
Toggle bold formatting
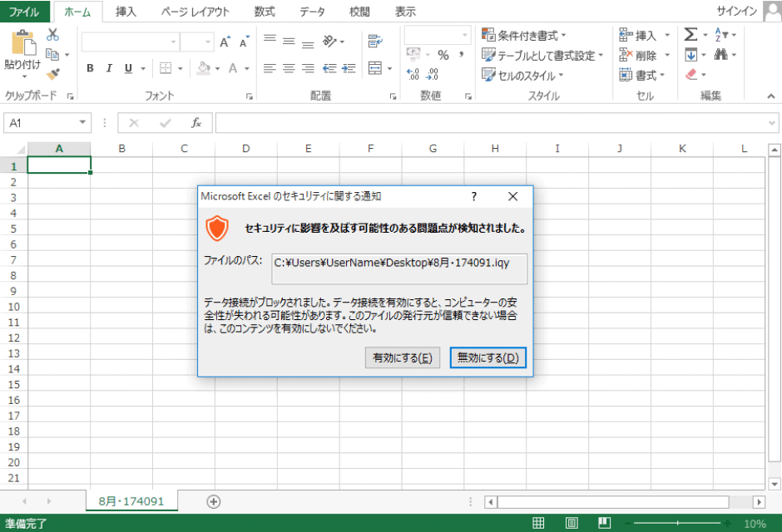(x=90, y=68)
